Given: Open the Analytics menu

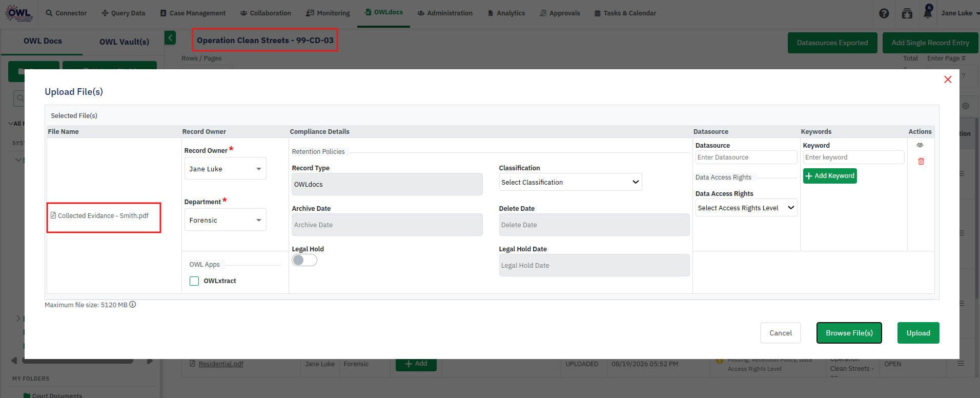Looking at the screenshot, I should point(506,13).
